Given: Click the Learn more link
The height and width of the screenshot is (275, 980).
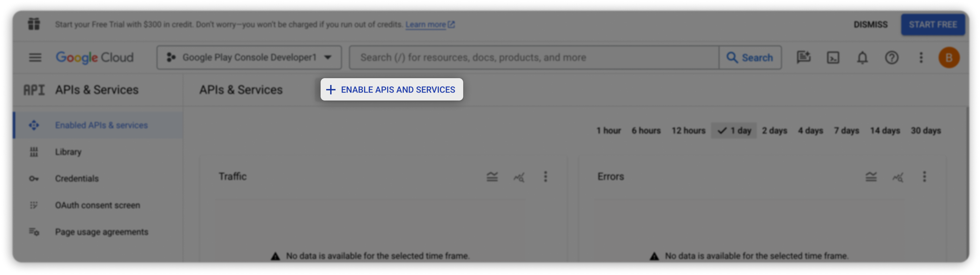Looking at the screenshot, I should pyautogui.click(x=425, y=25).
